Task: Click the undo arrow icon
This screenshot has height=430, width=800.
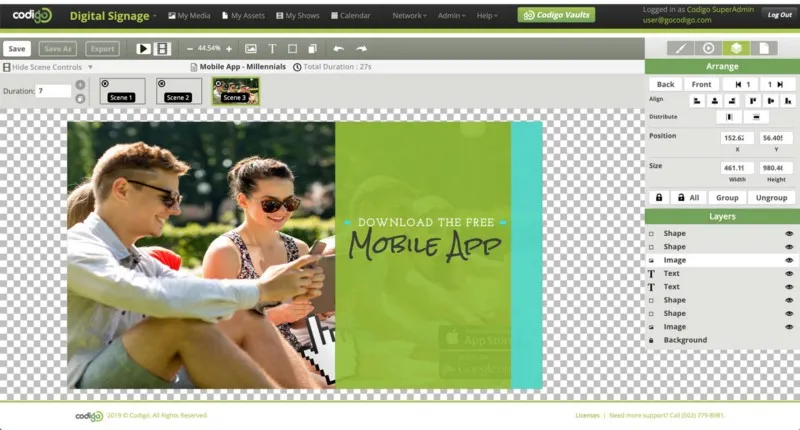Action: pyautogui.click(x=338, y=48)
